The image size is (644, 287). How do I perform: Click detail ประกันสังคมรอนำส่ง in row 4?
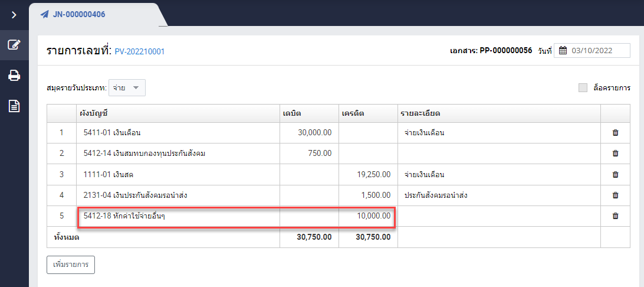point(436,195)
